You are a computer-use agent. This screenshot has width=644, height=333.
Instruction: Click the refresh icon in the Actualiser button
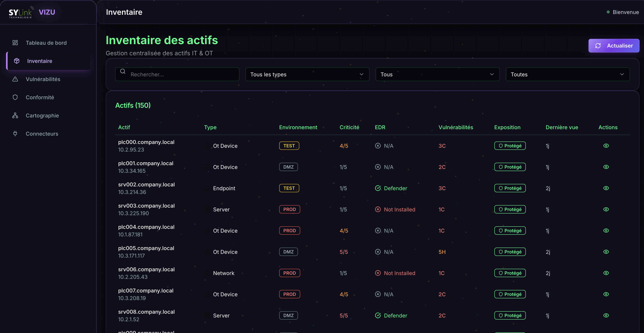598,46
